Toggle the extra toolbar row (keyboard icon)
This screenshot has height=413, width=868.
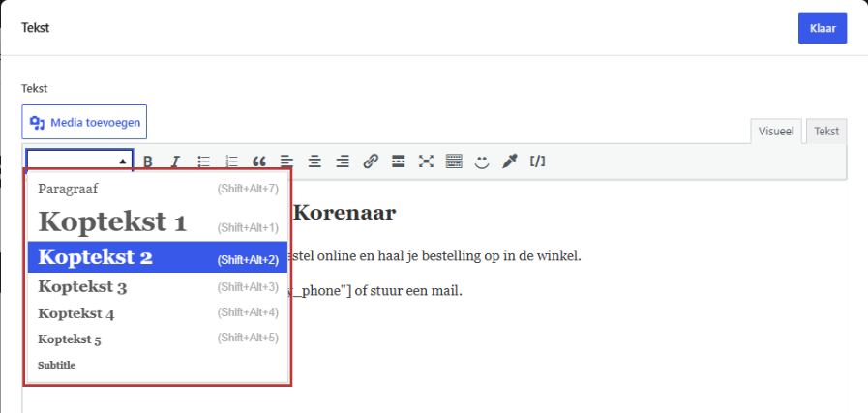(x=454, y=162)
